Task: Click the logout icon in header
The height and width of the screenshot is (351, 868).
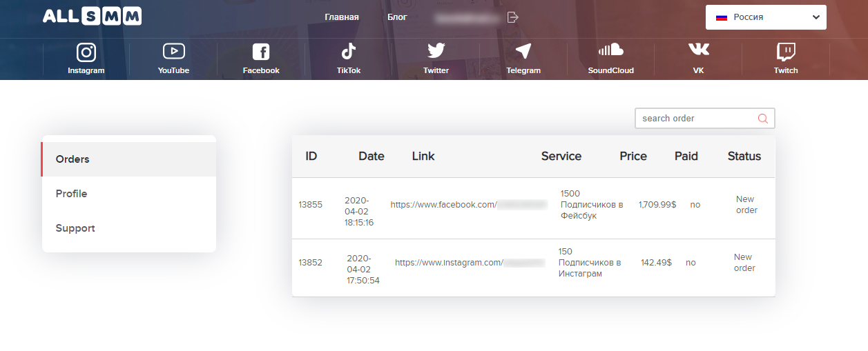Action: click(512, 17)
